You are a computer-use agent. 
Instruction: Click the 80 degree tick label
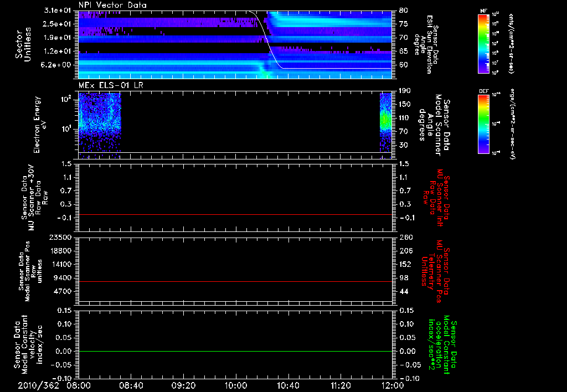pyautogui.click(x=404, y=11)
